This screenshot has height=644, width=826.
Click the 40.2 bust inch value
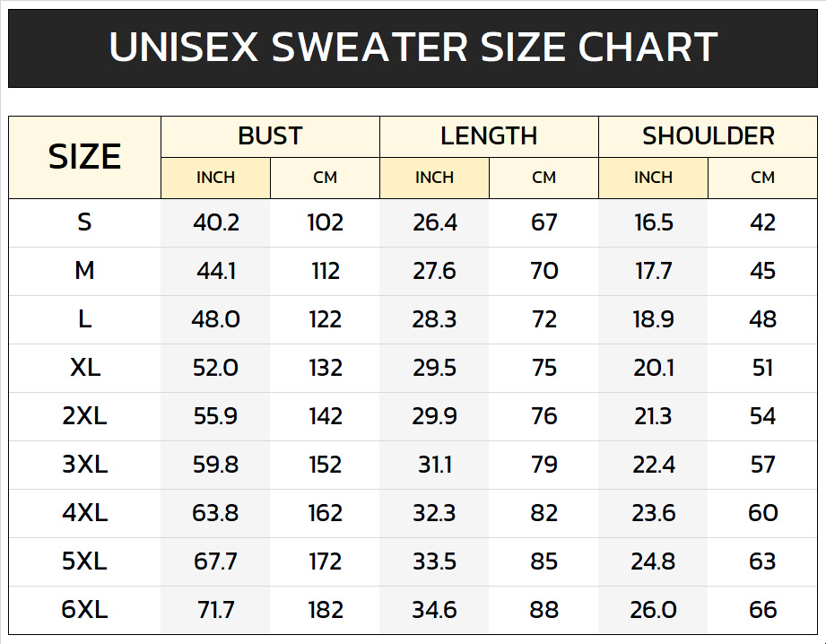point(215,222)
